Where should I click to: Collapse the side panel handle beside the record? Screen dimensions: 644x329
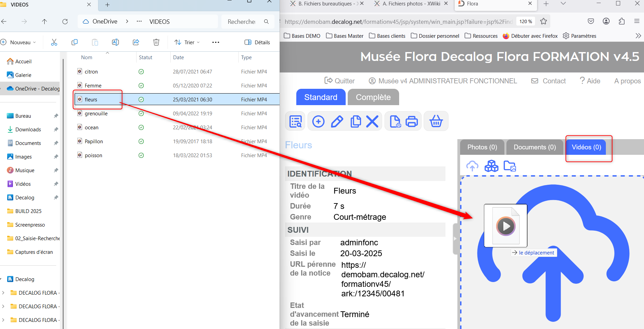coord(455,239)
